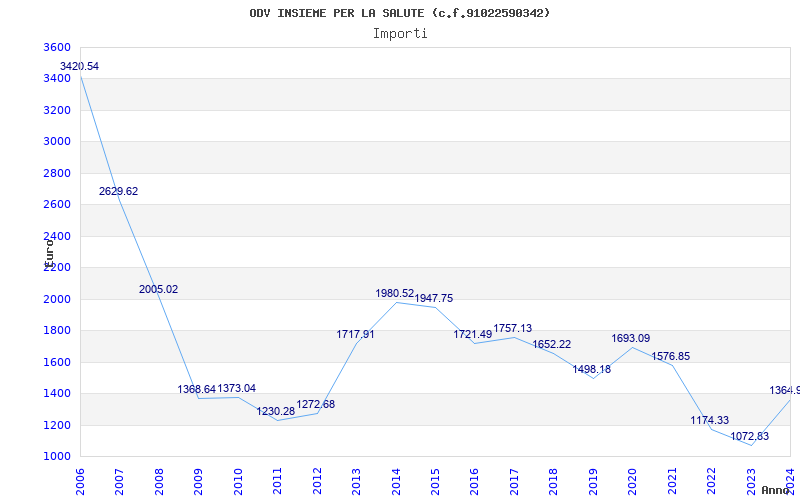Click the x-axis year 2023

pos(751,482)
